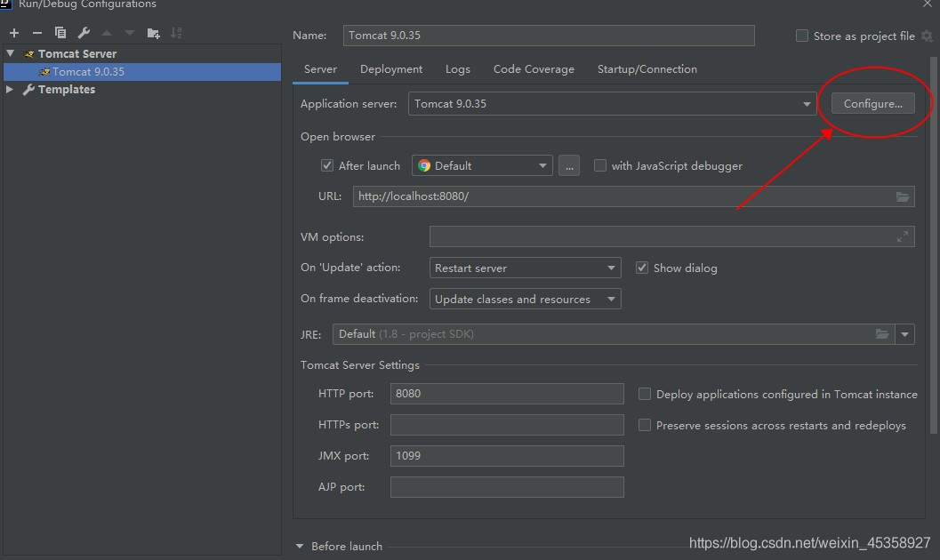This screenshot has height=560, width=940.
Task: Open the JRE dropdown arrow
Action: point(904,334)
